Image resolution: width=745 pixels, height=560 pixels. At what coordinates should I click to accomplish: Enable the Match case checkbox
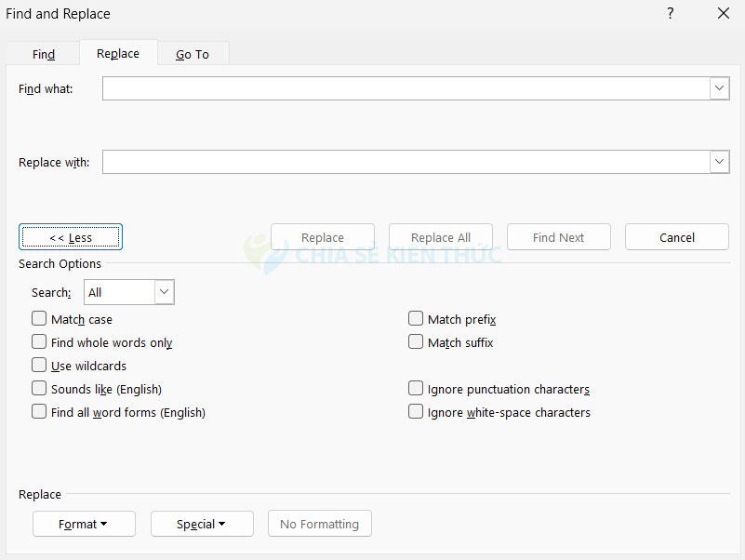pyautogui.click(x=39, y=319)
